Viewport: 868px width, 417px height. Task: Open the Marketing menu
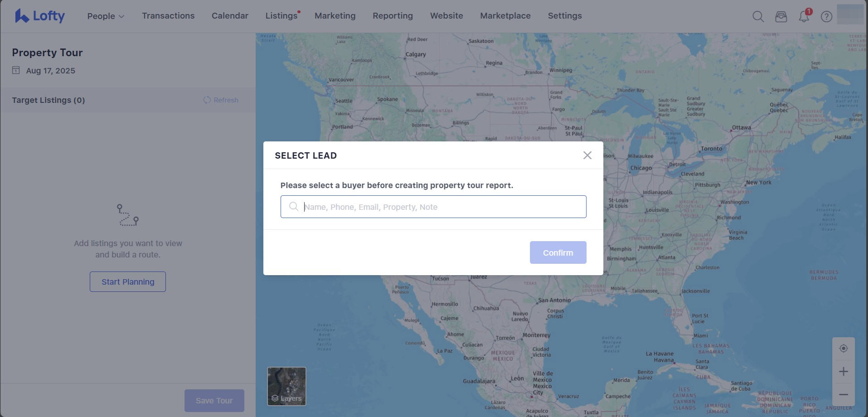[335, 16]
